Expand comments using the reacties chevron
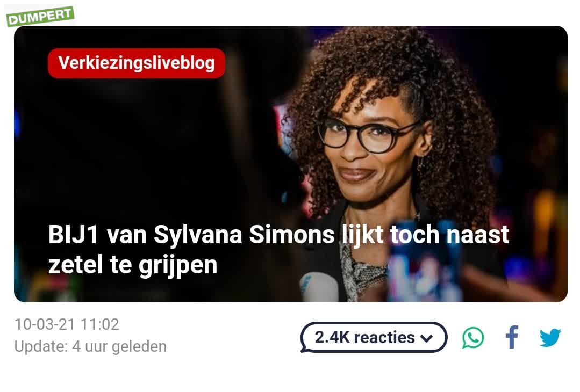Viewport: 580px width, 392px height. click(x=426, y=338)
